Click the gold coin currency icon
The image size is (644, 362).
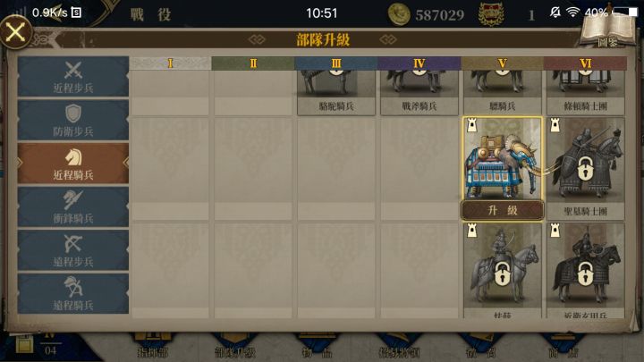click(x=398, y=14)
